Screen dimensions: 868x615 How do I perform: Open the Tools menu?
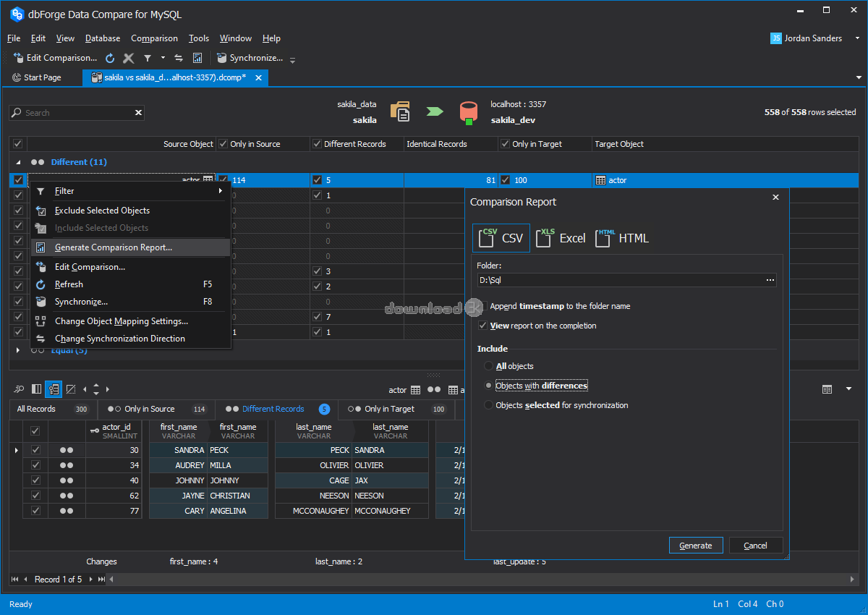199,38
